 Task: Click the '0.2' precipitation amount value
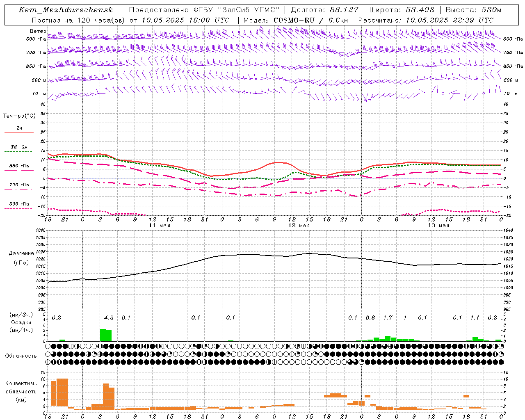point(56,318)
